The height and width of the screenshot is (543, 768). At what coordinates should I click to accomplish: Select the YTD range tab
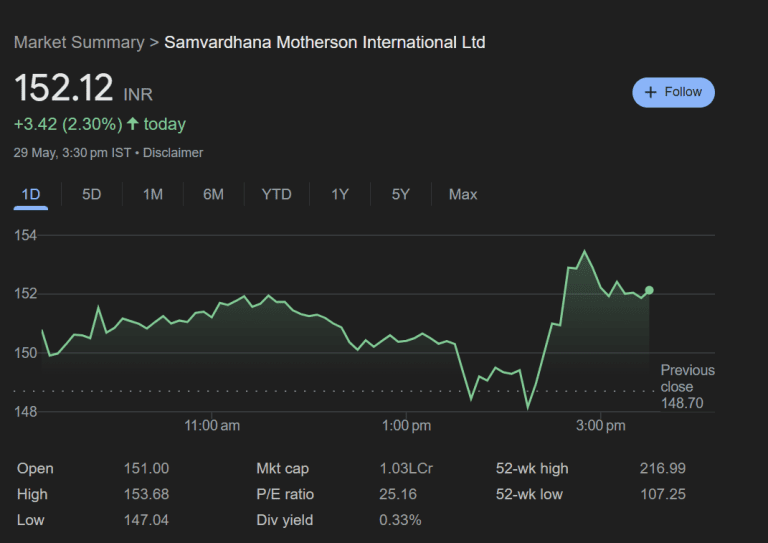coord(277,194)
